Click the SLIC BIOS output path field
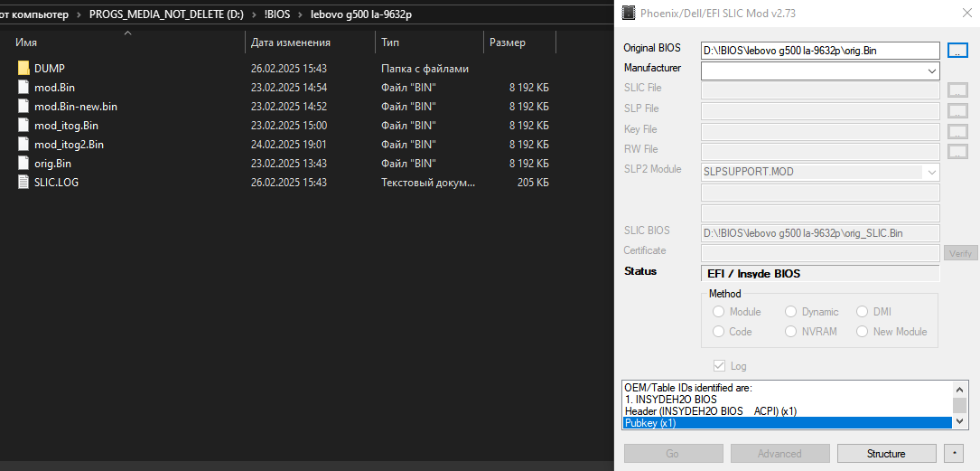 [821, 232]
